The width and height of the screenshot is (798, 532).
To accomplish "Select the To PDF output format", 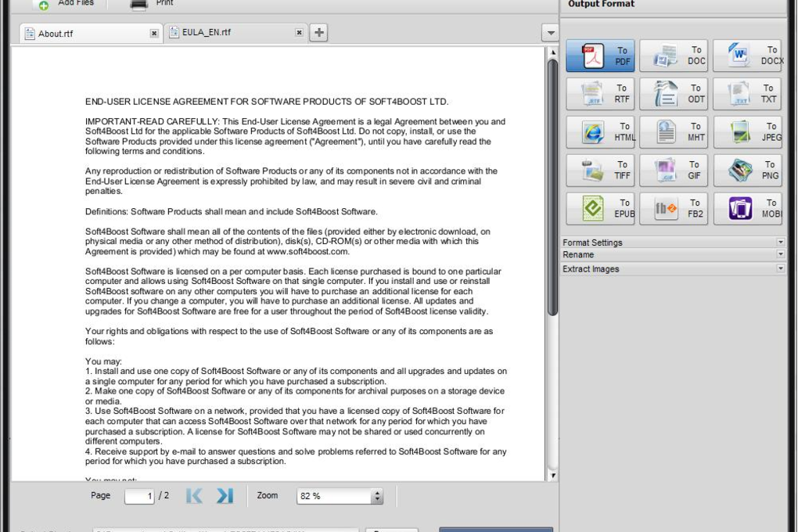I will click(600, 56).
